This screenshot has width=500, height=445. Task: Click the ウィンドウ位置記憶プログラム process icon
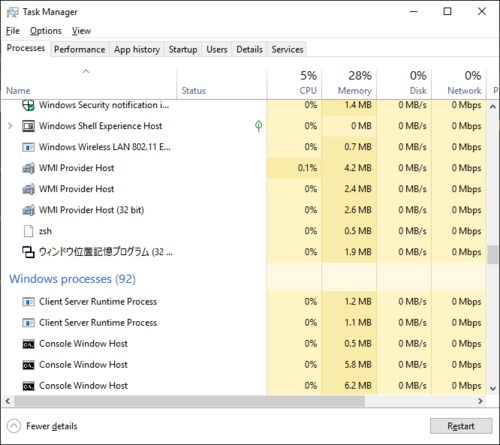click(28, 252)
